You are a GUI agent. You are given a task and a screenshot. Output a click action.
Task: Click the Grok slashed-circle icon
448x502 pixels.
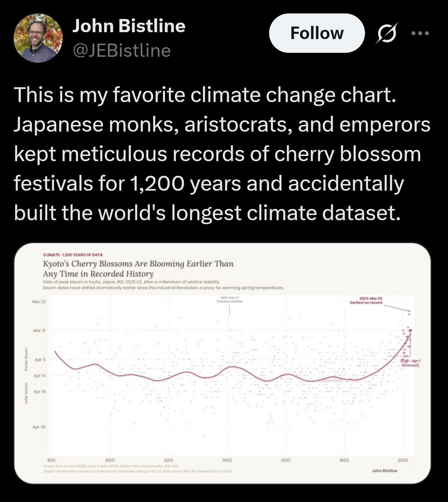385,34
